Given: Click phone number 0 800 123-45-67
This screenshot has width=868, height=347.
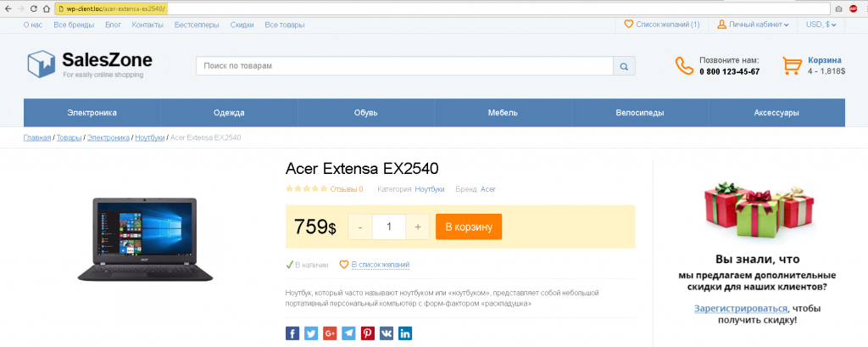Looking at the screenshot, I should (x=729, y=71).
